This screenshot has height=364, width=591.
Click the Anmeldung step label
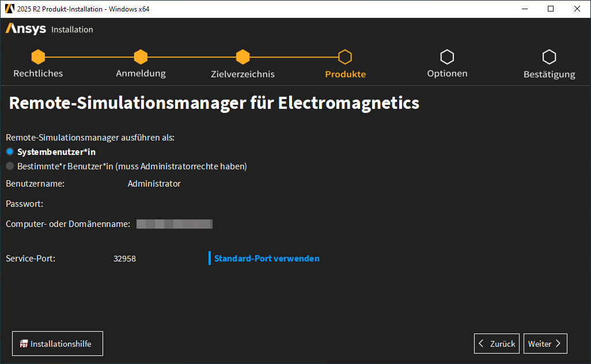coord(141,74)
